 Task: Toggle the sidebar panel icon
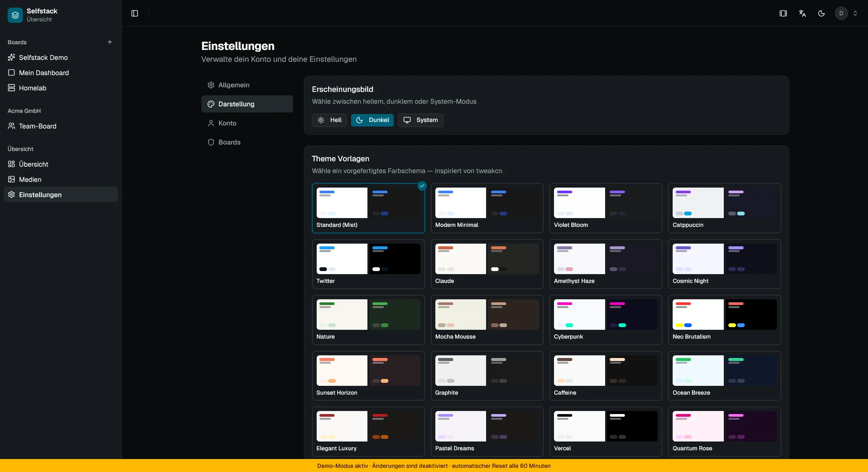tap(135, 13)
